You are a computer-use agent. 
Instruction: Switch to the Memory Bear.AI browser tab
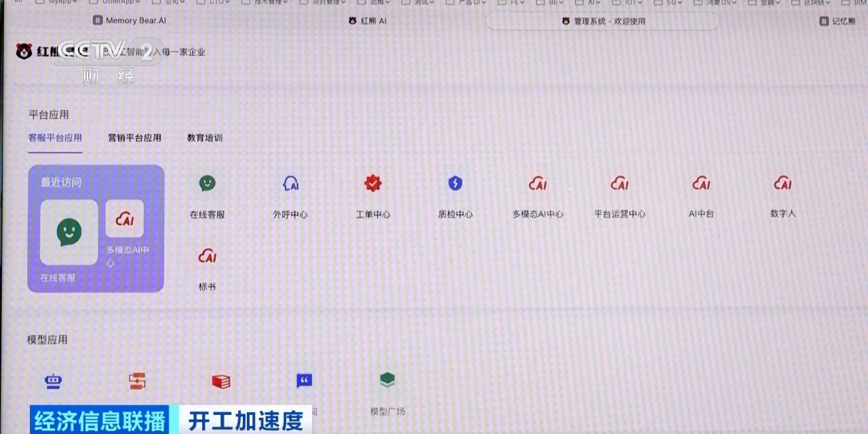130,21
